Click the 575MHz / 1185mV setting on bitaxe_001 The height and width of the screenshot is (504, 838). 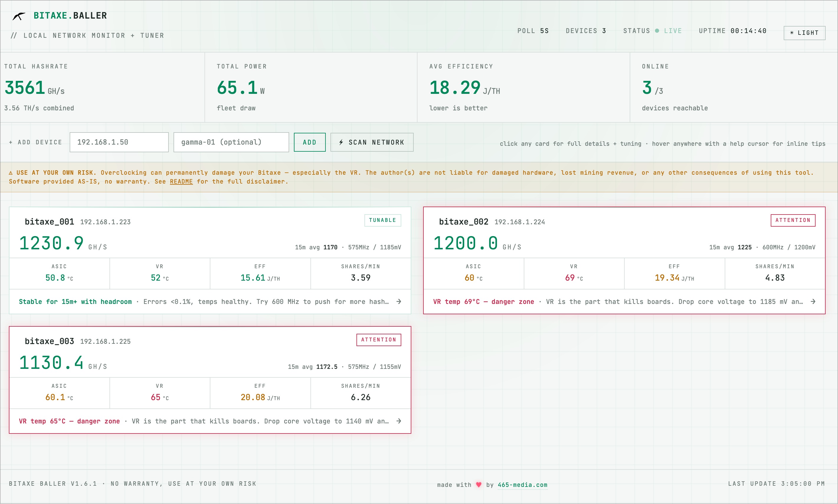[x=375, y=247]
